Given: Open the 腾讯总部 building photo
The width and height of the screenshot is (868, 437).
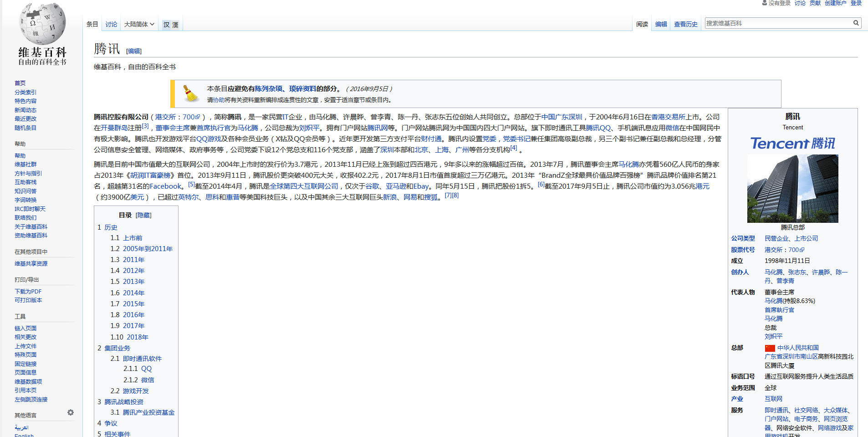Looking at the screenshot, I should point(792,188).
